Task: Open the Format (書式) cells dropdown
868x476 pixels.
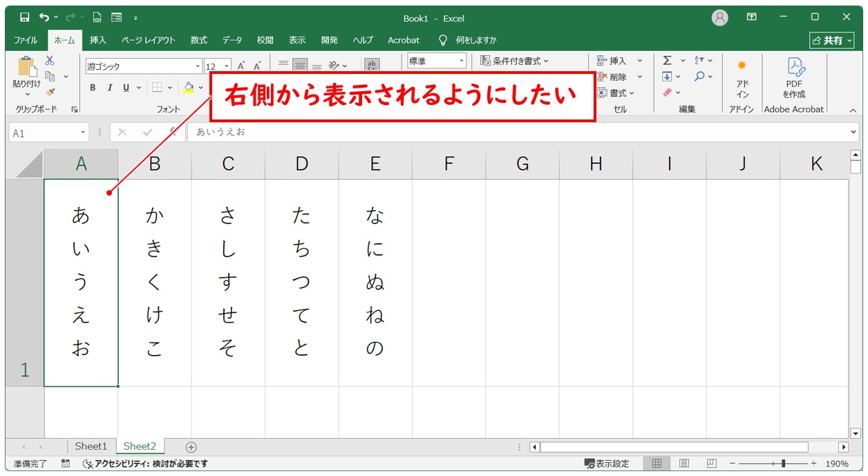Action: tap(615, 93)
